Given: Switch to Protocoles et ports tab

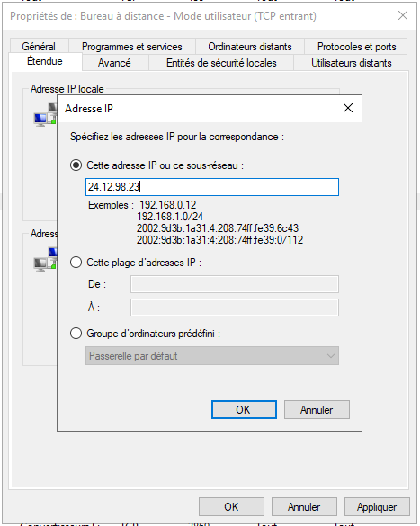Looking at the screenshot, I should [x=357, y=46].
